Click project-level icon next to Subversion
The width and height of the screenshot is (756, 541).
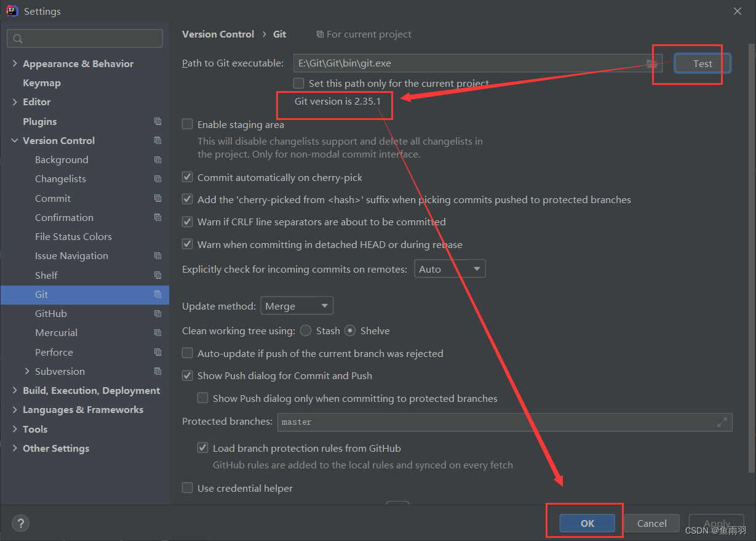(x=158, y=372)
